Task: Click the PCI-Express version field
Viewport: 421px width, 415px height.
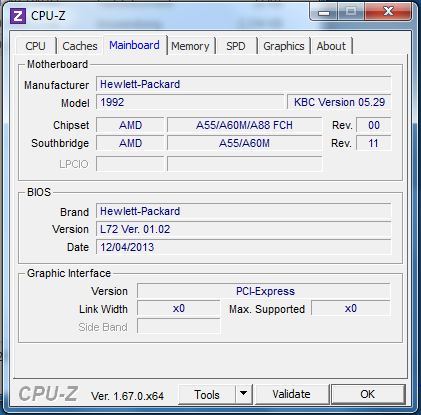Action: click(264, 291)
